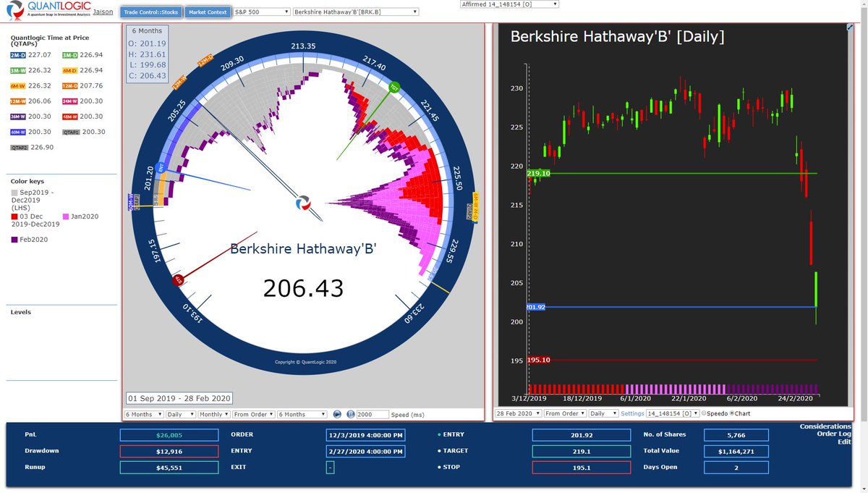Open the Daily dropdown under the chart
The height and width of the screenshot is (493, 868).
pyautogui.click(x=603, y=413)
